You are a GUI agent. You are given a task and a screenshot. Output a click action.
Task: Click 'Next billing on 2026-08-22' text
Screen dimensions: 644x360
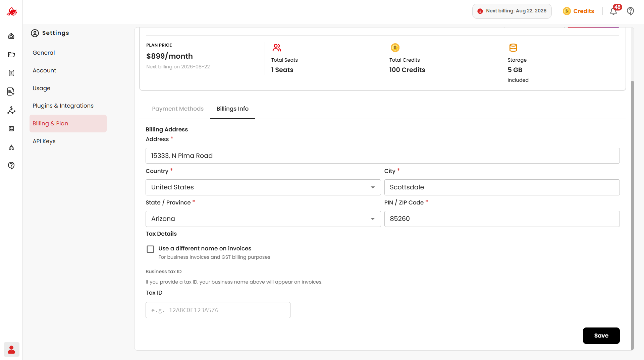[178, 67]
